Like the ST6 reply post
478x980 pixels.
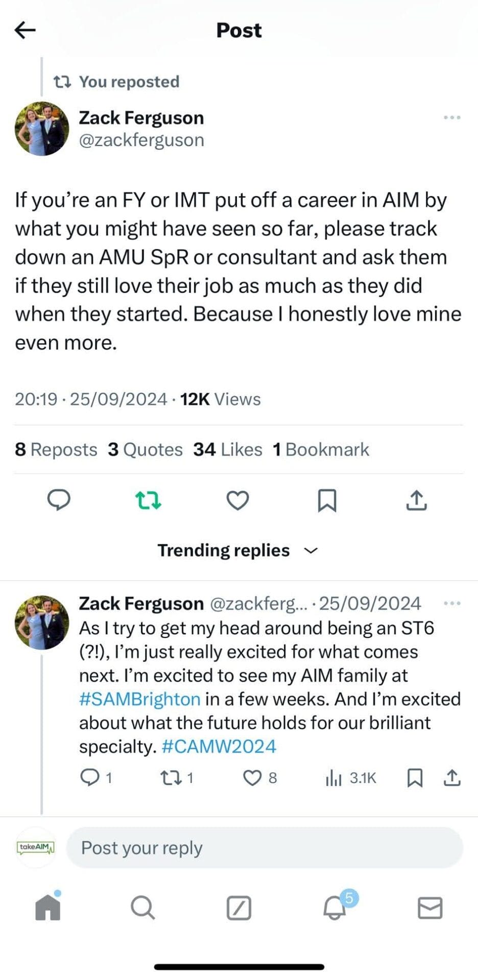point(252,777)
